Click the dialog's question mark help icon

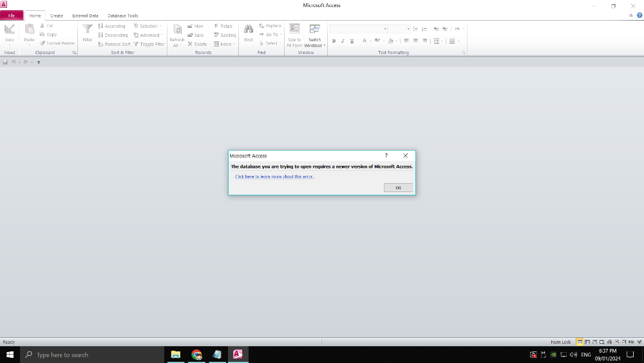point(386,155)
